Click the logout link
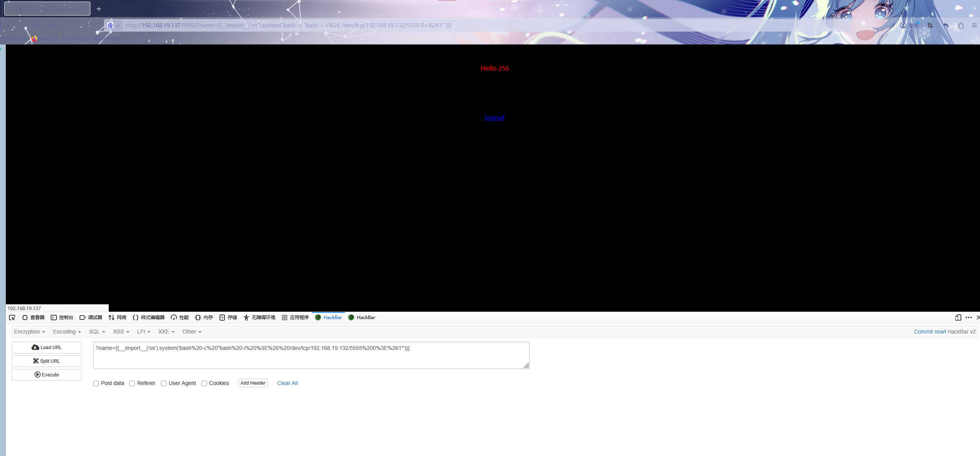The image size is (980, 456). (x=494, y=117)
